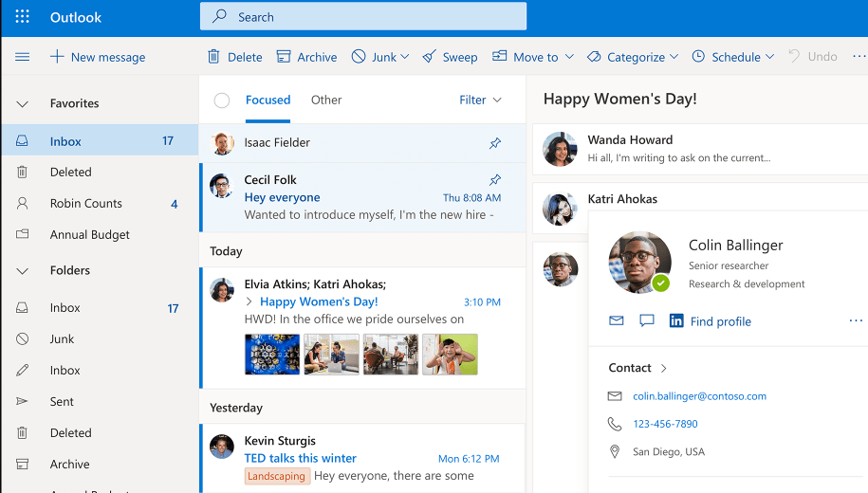The width and height of the screenshot is (868, 493).
Task: Switch to the Other tab
Action: (326, 100)
